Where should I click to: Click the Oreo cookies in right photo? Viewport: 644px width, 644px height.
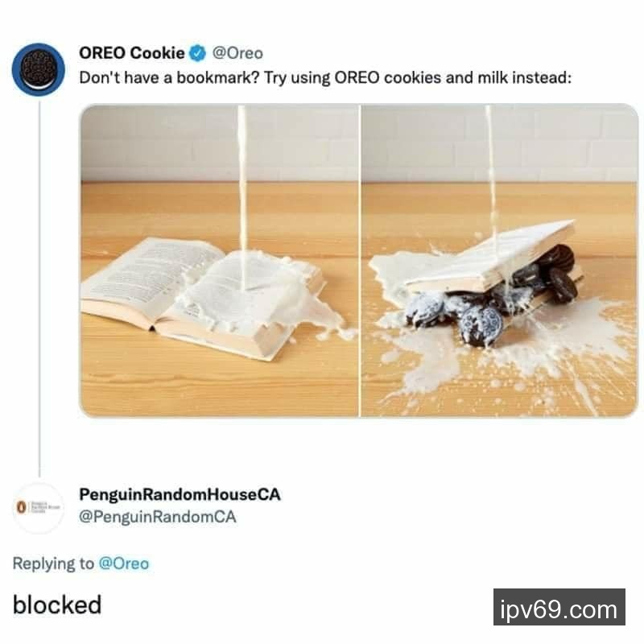tap(493, 298)
